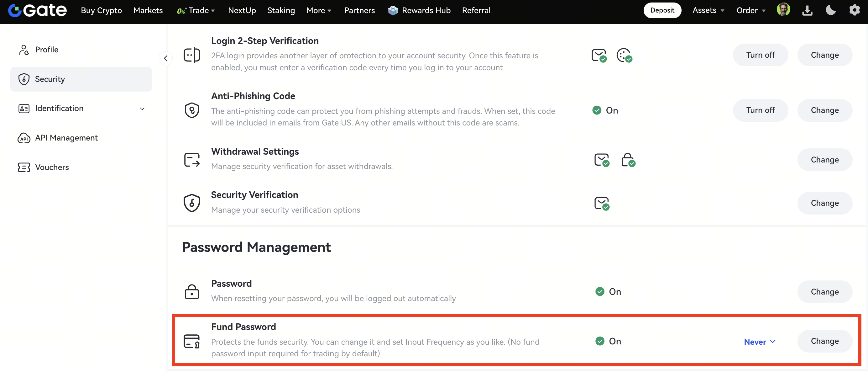Click the Rewards Hub cube icon
This screenshot has height=372, width=868.
tap(393, 10)
